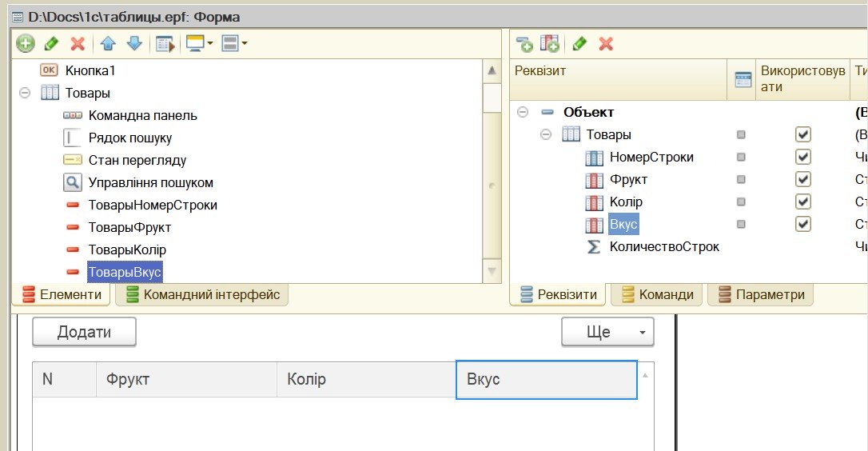Delete element with red X in elements toolbar

click(x=78, y=43)
